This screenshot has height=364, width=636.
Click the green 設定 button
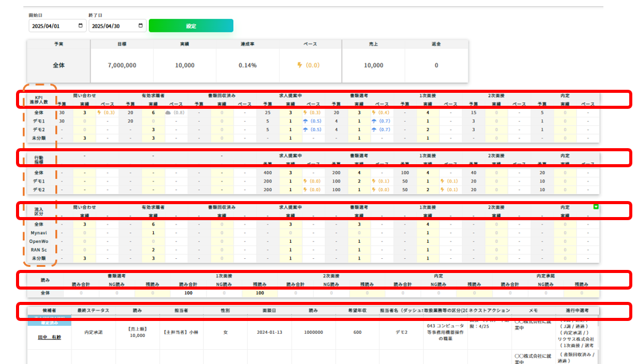point(191,26)
